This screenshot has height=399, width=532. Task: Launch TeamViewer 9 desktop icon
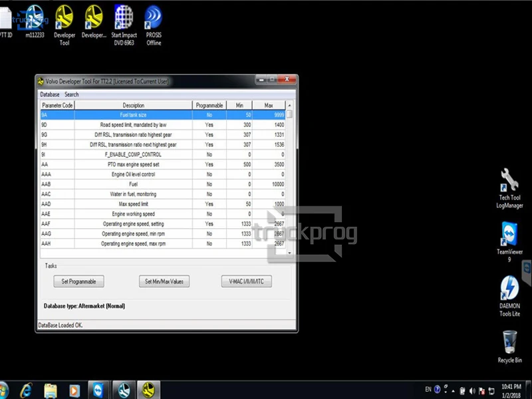pos(509,242)
